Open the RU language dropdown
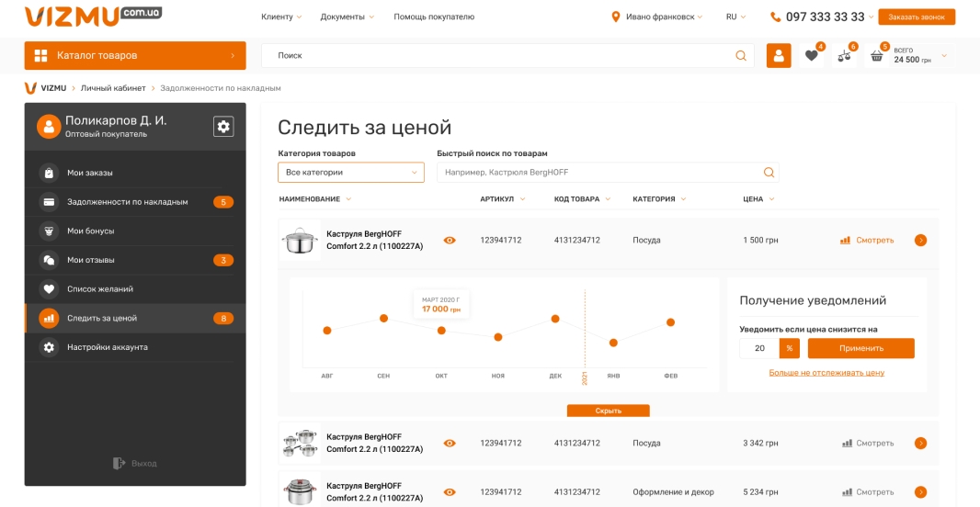 coord(735,17)
